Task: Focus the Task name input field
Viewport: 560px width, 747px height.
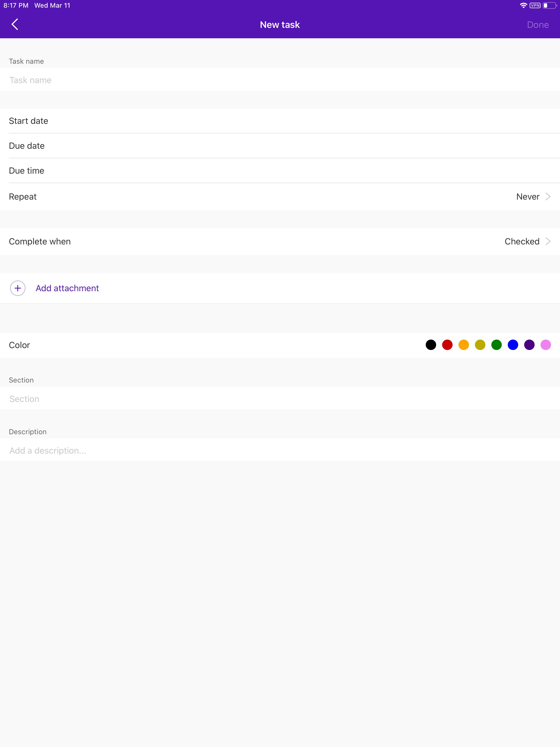Action: pos(280,80)
